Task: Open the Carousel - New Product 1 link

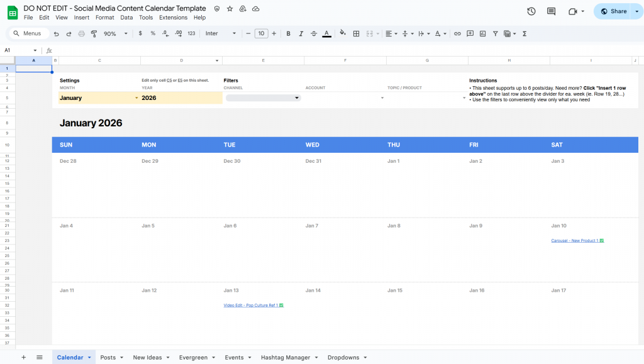Action: 574,240
